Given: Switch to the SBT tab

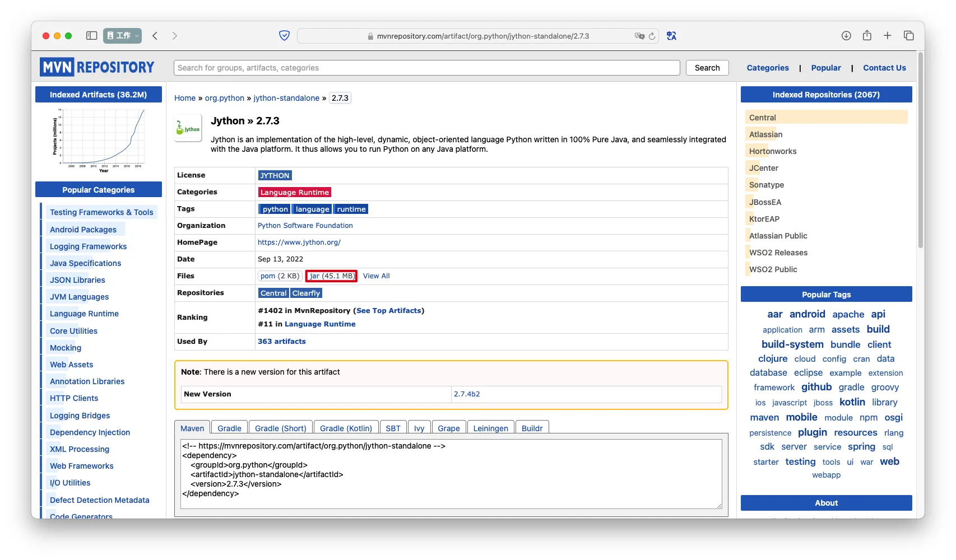Looking at the screenshot, I should pyautogui.click(x=393, y=428).
